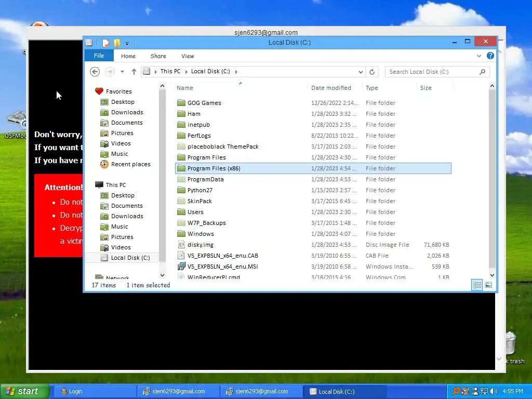This screenshot has height=399, width=532.
Task: Click the volume speaker tray icon
Action: (494, 391)
